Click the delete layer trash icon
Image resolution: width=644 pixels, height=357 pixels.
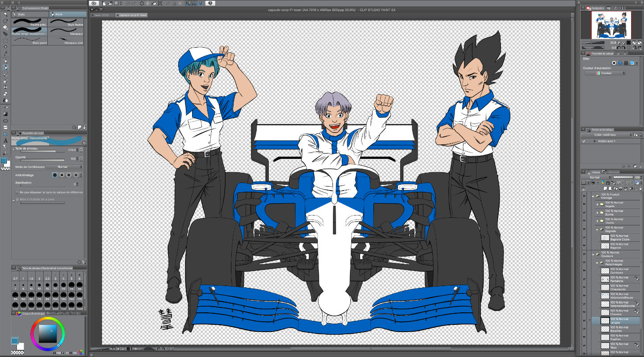coord(640,188)
